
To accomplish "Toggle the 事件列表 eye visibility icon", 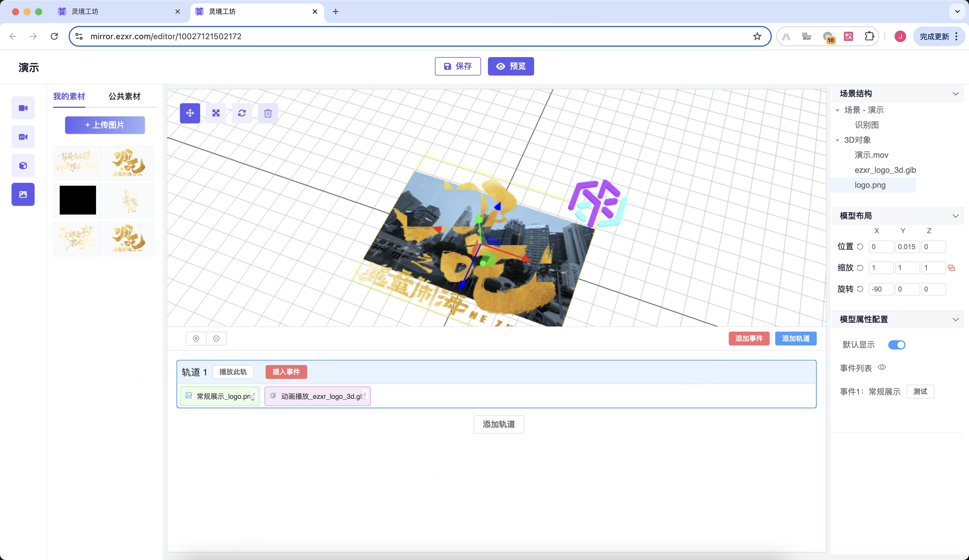I will [882, 367].
